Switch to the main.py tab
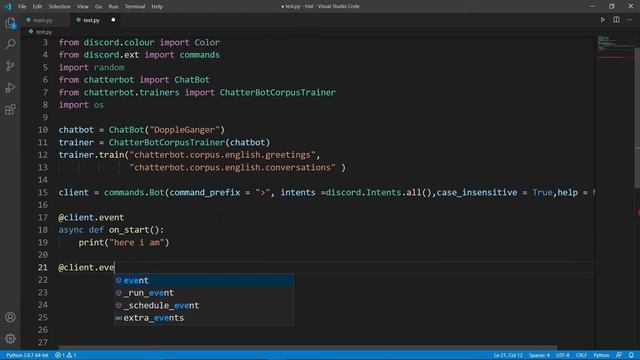 pyautogui.click(x=43, y=20)
